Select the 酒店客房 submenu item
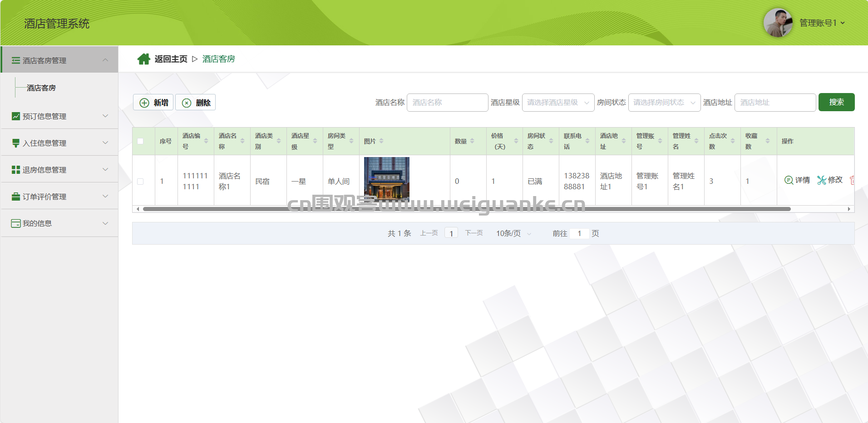The image size is (868, 423). point(41,88)
